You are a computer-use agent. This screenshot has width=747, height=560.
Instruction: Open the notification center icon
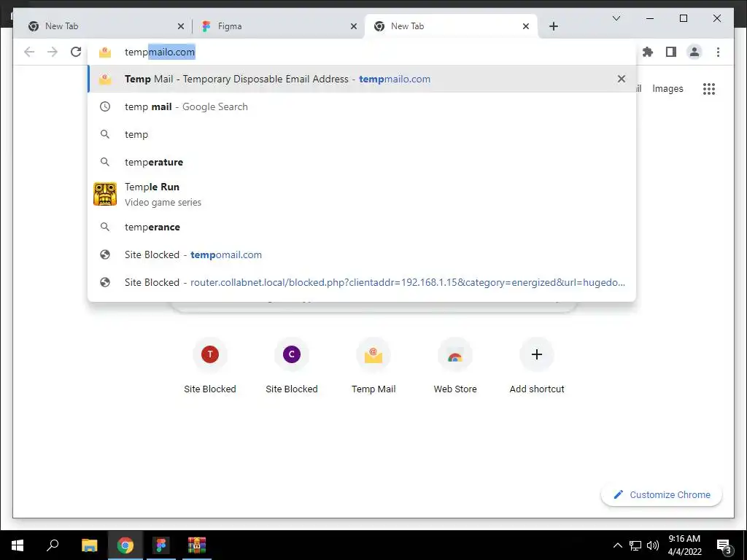724,545
